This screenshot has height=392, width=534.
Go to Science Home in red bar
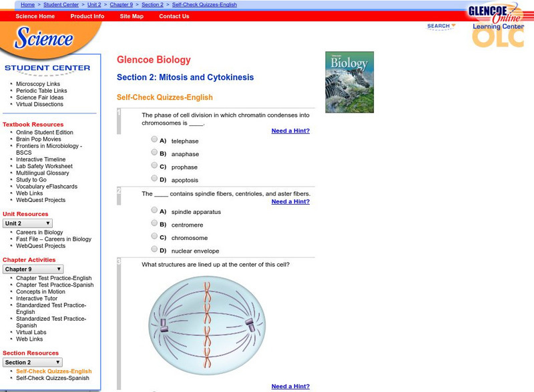click(35, 16)
